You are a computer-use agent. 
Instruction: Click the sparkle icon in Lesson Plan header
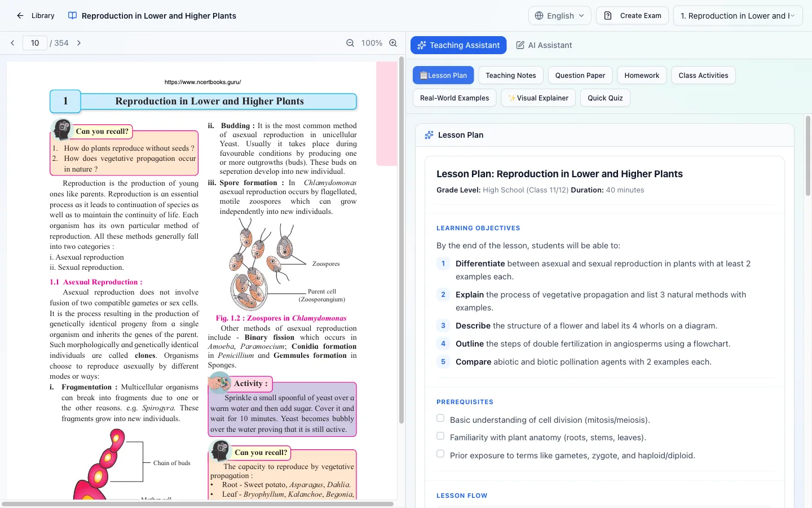(x=429, y=135)
